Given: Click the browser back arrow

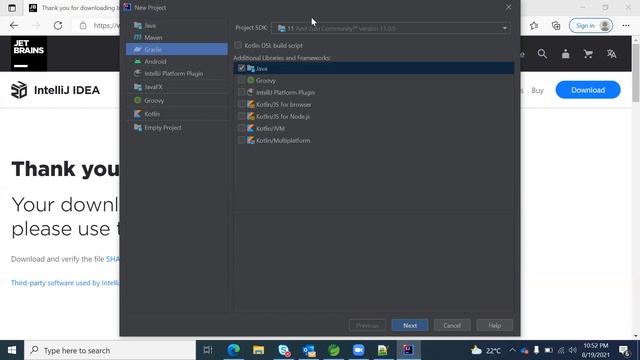Looking at the screenshot, I should pos(14,25).
